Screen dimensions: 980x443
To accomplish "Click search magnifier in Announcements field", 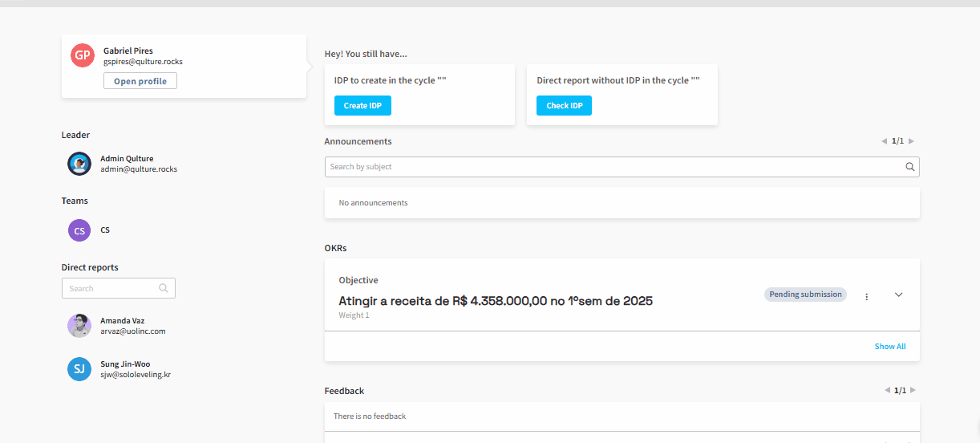I will (909, 167).
